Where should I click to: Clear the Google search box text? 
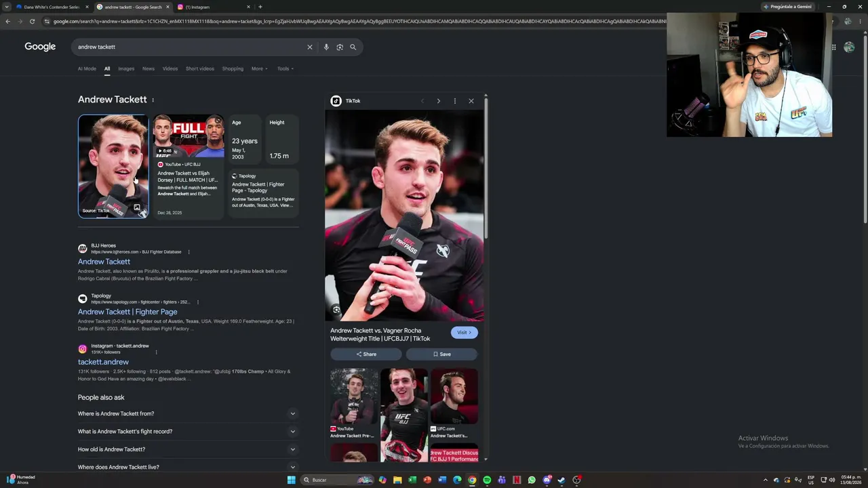click(x=310, y=47)
